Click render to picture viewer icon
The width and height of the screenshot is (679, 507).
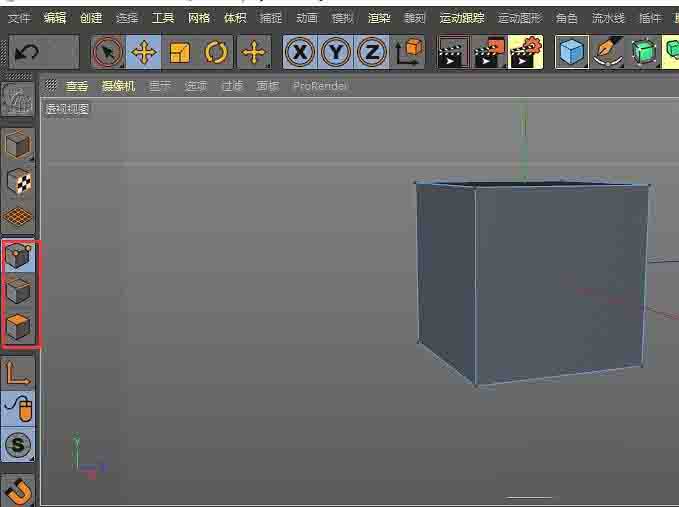[x=489, y=52]
